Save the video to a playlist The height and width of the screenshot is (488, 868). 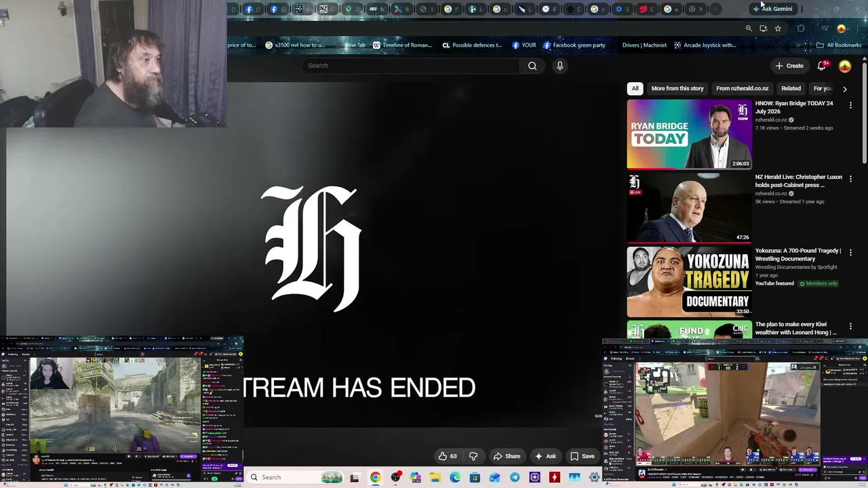pos(582,456)
